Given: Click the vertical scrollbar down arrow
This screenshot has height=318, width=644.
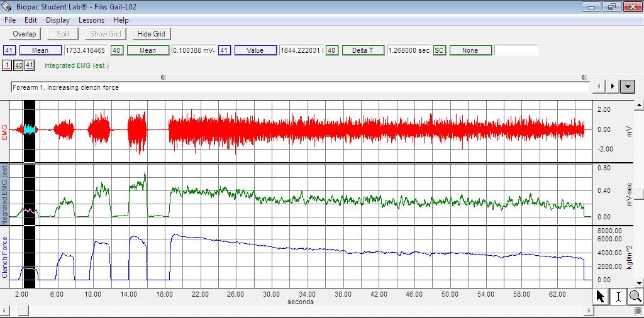Looking at the screenshot, I should point(639,283).
